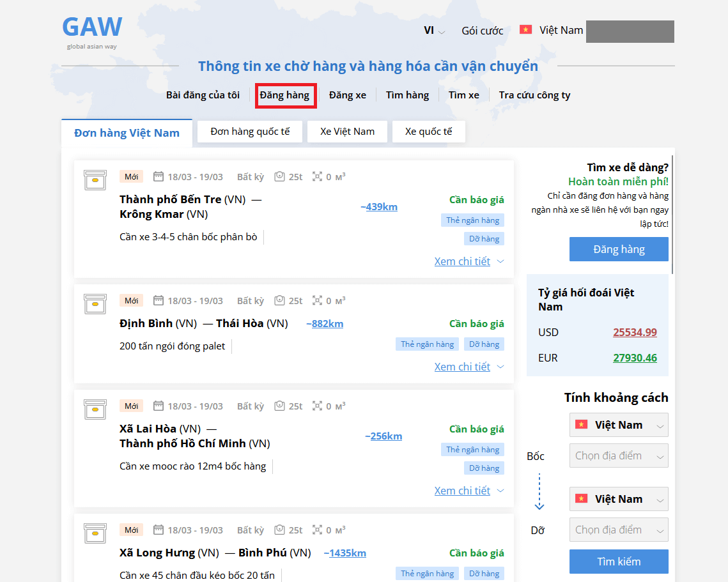Viewport: 728px width, 582px height.
Task: Switch to the 'Đơn hàng quốc tế' tab
Action: point(250,132)
